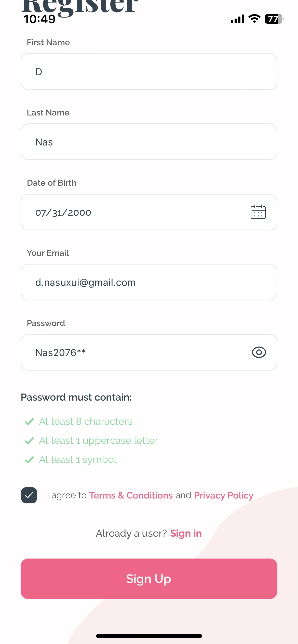Open Terms & Conditions link
The height and width of the screenshot is (644, 298).
pos(131,495)
